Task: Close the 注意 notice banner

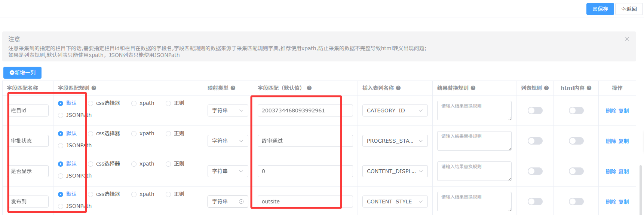Action: [x=627, y=39]
